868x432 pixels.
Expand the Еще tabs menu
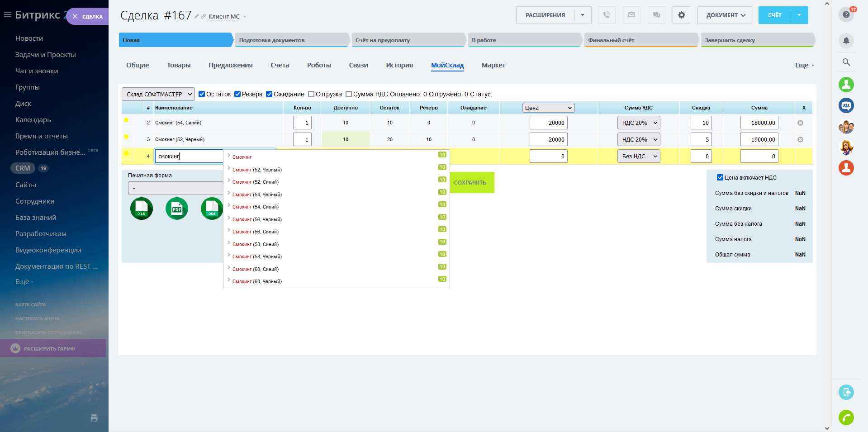[x=804, y=65]
